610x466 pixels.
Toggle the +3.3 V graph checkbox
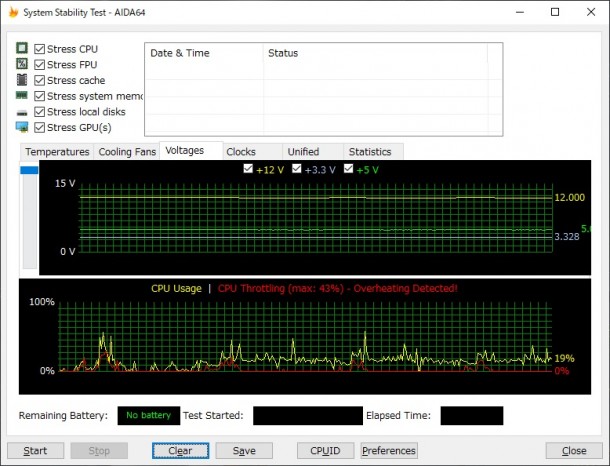pos(298,169)
